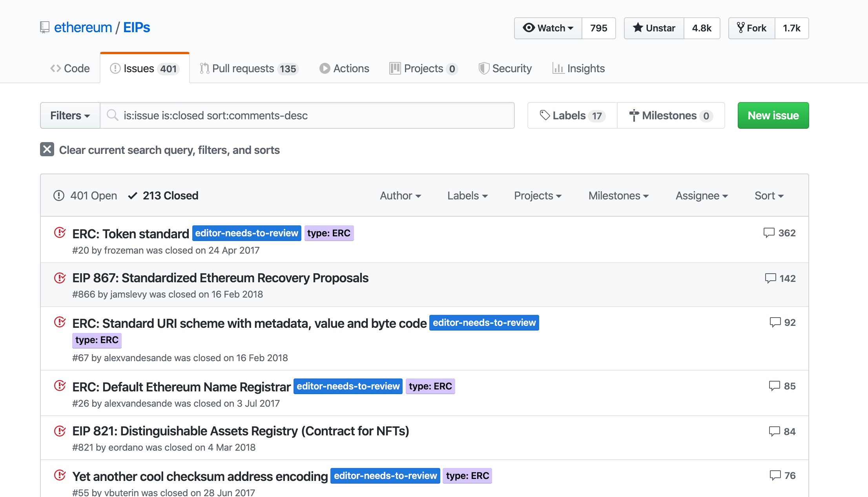
Task: Go to the Actions tab
Action: 344,68
